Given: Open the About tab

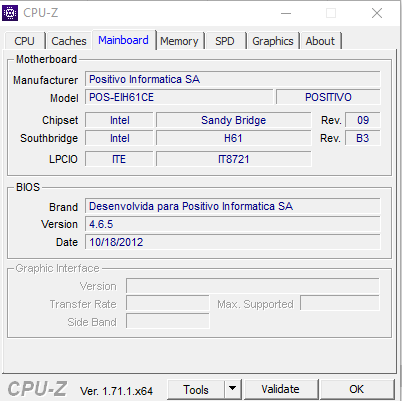Looking at the screenshot, I should (x=320, y=41).
